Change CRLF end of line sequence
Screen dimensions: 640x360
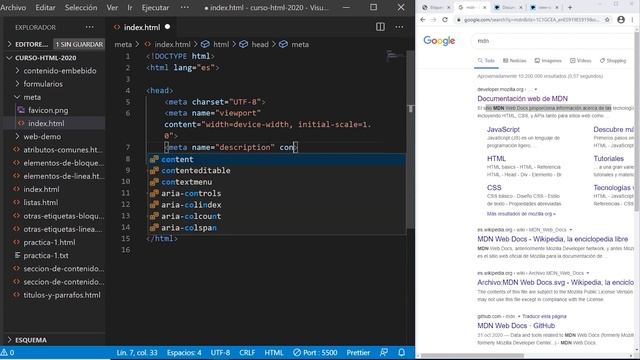(247, 352)
